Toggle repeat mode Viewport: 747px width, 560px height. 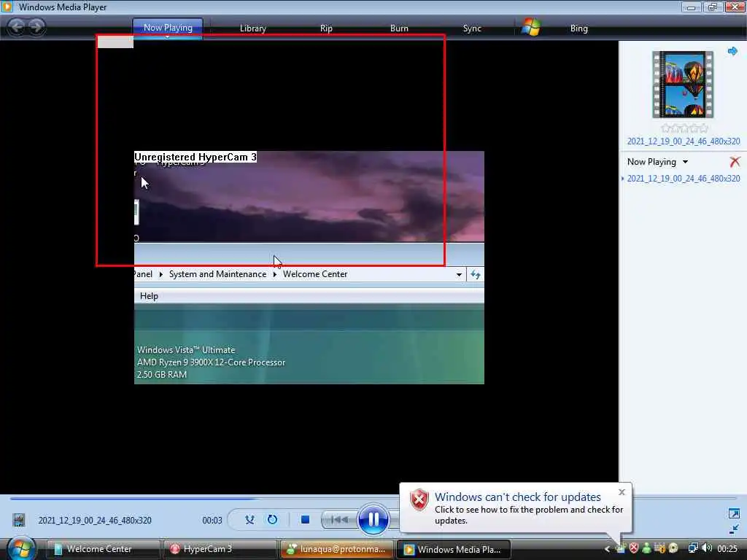272,519
